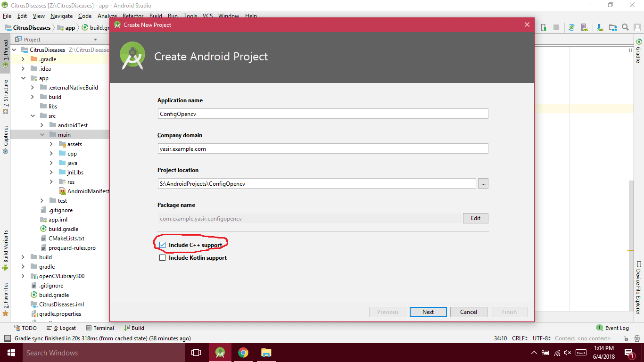The width and height of the screenshot is (644, 362).
Task: Open the Favorites side panel
Action: point(5,299)
